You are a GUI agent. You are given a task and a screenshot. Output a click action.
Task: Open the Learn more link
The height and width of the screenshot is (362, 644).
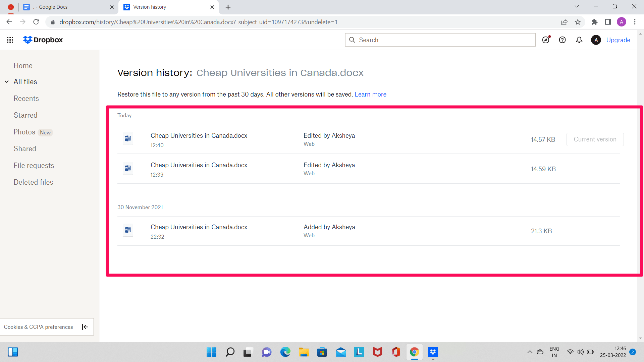click(370, 94)
